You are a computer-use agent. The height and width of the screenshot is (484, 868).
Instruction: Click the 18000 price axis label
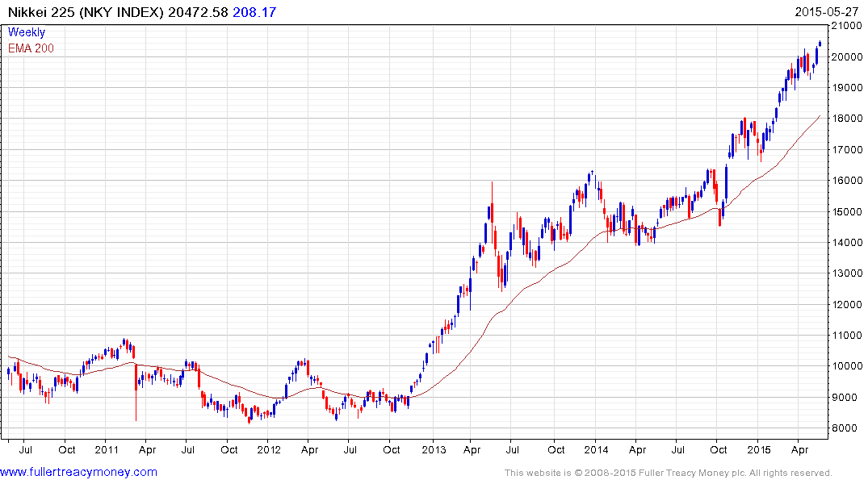tap(846, 119)
